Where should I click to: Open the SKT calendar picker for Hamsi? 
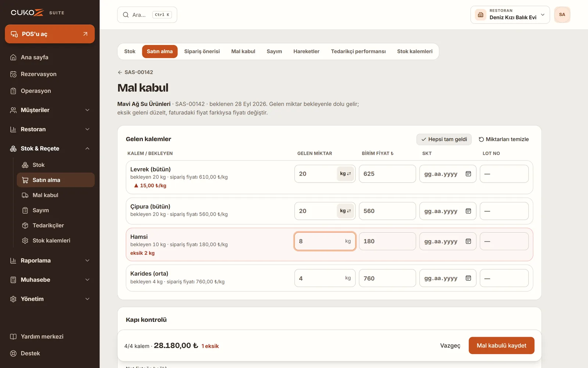[x=468, y=241]
